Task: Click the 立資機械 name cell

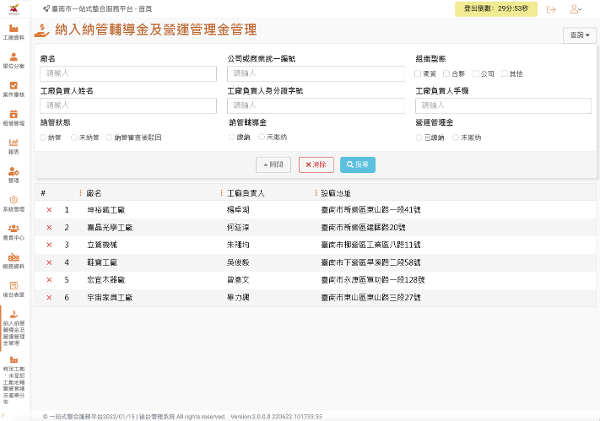Action: (x=102, y=245)
